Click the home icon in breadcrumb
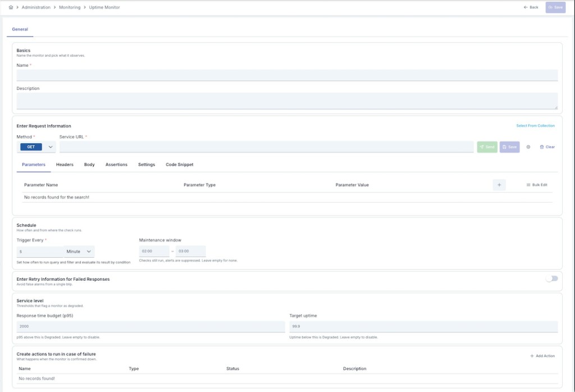Viewport: 575px width, 392px height. pos(11,7)
